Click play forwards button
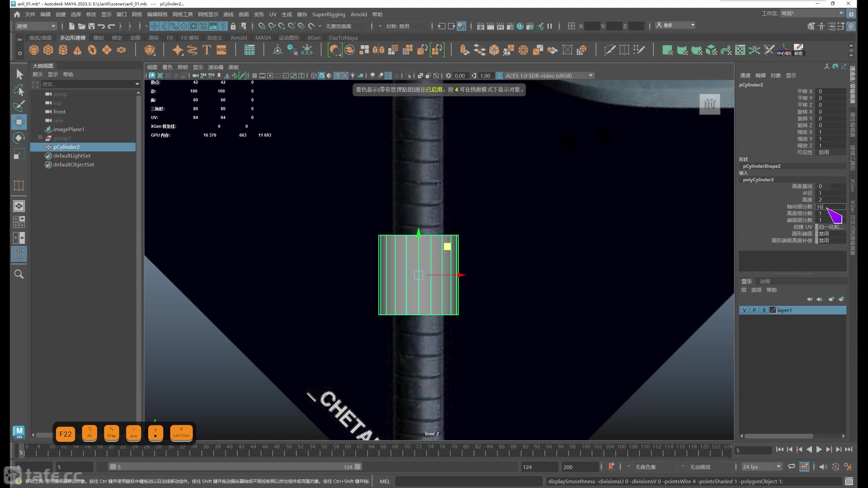Screen dimensions: 868x488 (819, 449)
